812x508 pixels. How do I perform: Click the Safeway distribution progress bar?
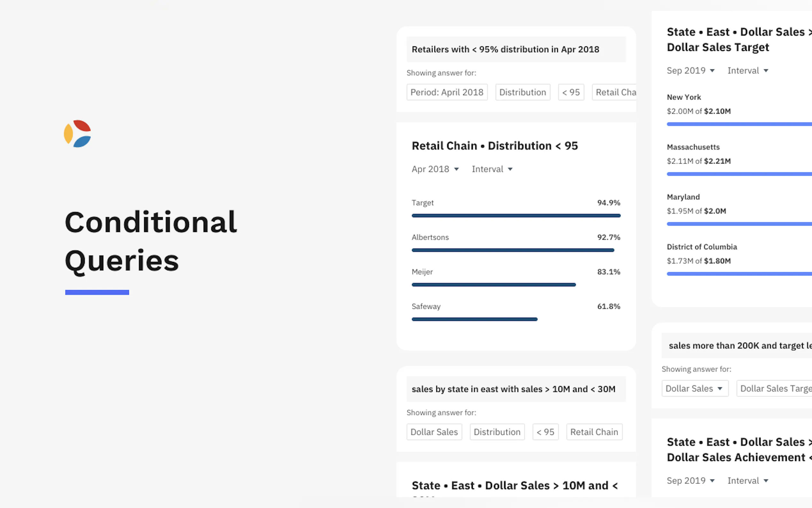click(x=474, y=319)
